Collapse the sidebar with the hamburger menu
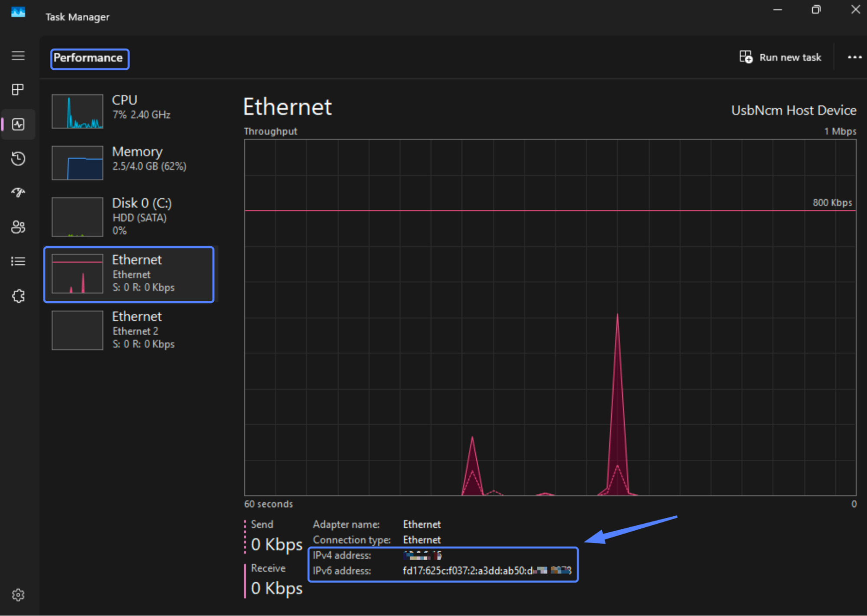 18,55
